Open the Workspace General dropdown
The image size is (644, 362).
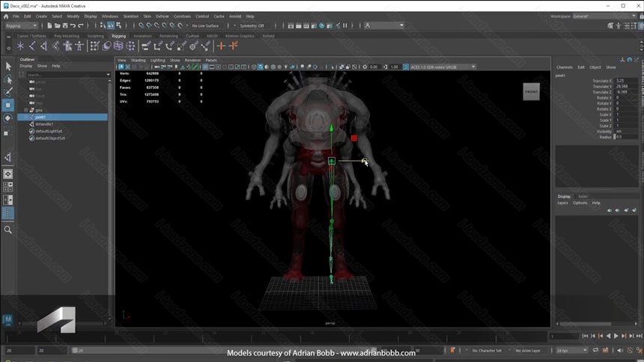click(x=604, y=16)
